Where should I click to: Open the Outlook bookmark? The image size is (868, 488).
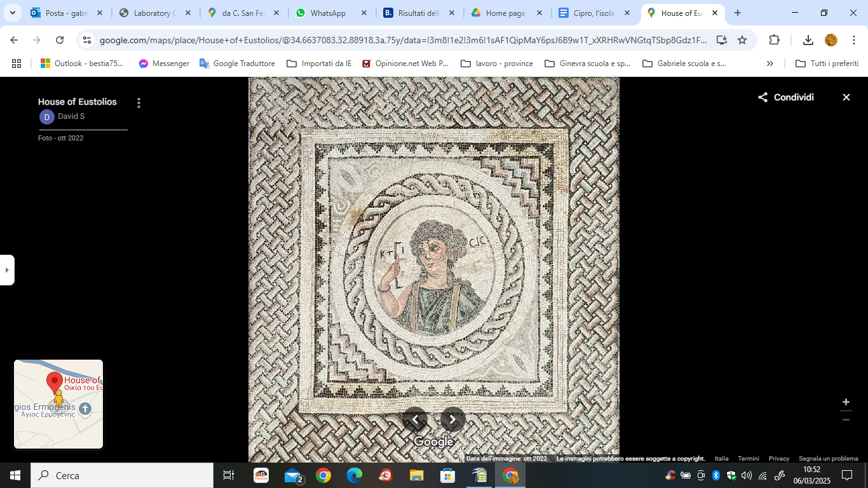pos(82,64)
